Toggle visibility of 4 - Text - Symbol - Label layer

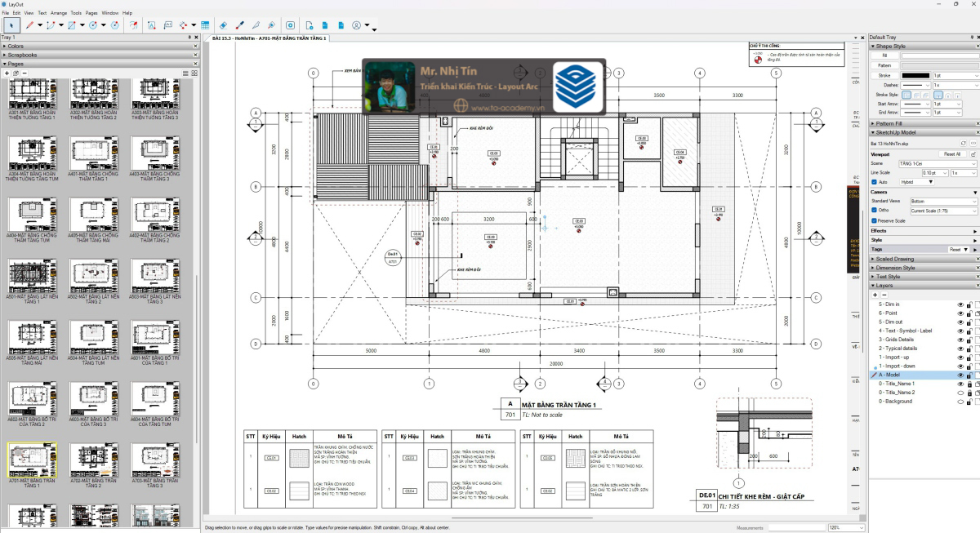coord(960,331)
